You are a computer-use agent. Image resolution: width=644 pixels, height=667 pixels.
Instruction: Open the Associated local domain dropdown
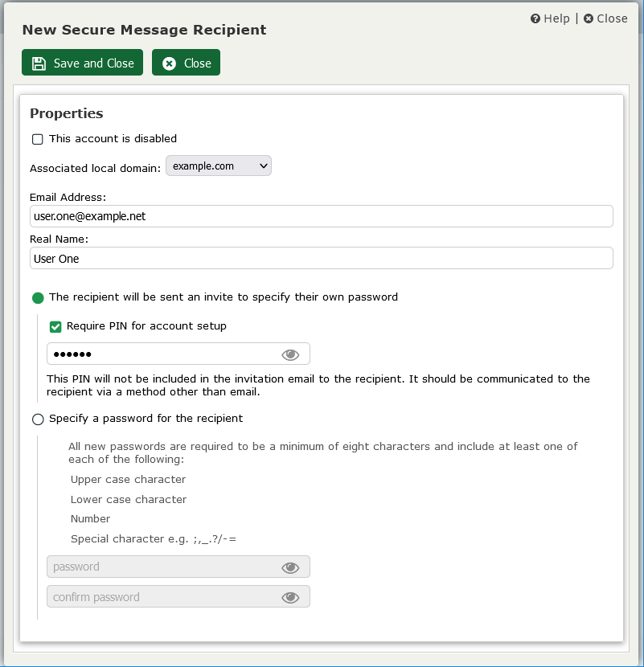[x=218, y=166]
